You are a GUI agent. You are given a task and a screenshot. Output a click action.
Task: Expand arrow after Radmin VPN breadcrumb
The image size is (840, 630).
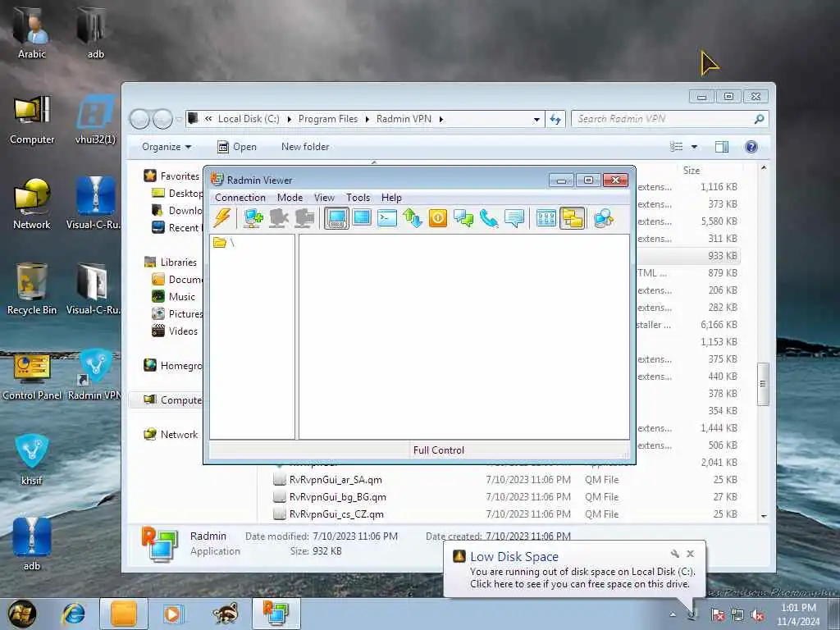click(441, 119)
